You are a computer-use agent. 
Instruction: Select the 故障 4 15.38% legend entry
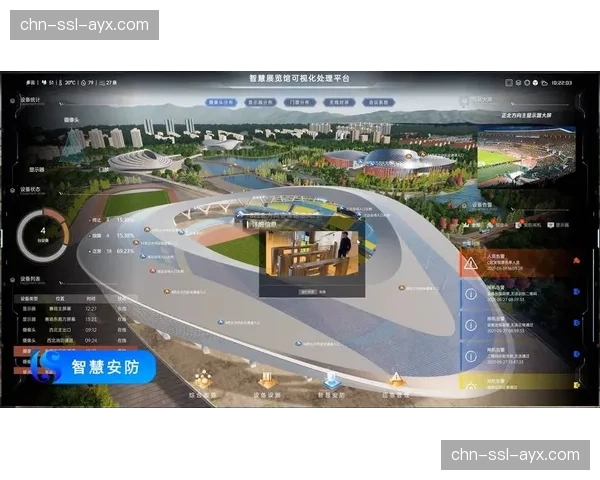[x=111, y=236]
